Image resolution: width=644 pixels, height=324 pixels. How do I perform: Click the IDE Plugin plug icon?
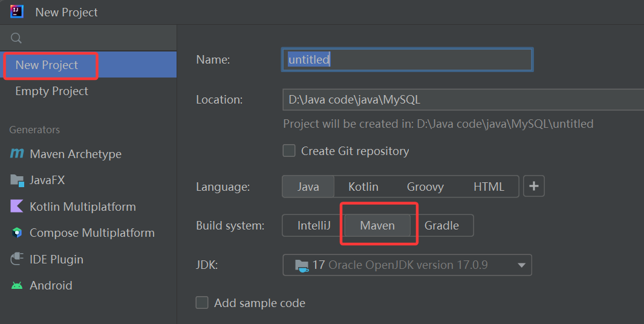17,259
